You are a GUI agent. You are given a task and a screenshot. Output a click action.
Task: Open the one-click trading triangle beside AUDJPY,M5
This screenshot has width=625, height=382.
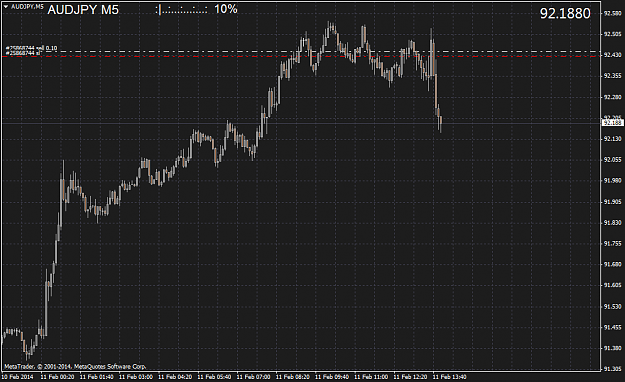click(x=6, y=7)
